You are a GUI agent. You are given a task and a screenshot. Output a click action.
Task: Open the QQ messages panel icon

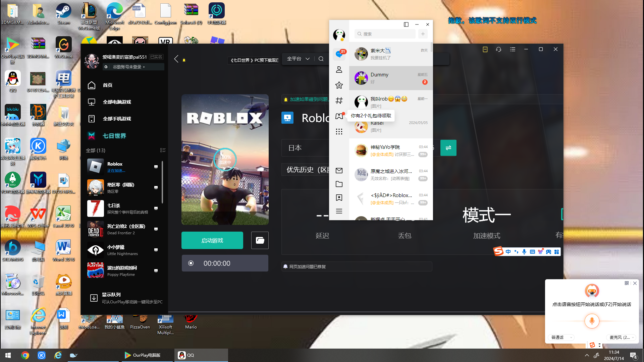[339, 54]
